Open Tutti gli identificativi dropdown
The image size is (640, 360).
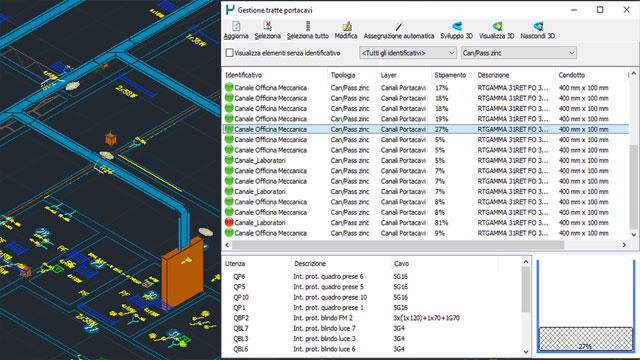point(407,53)
